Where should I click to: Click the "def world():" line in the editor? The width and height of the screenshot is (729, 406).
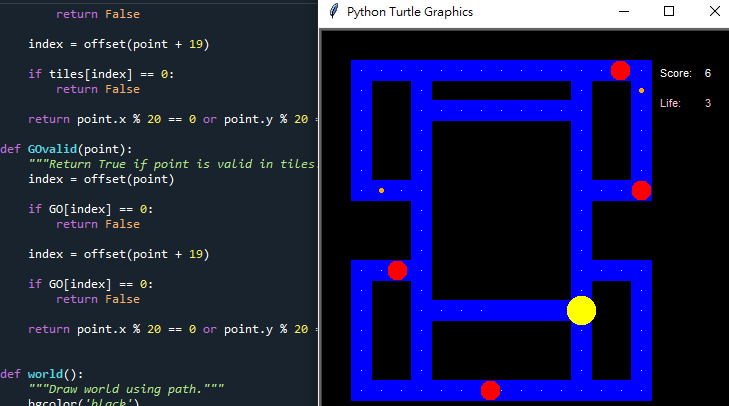tap(41, 374)
